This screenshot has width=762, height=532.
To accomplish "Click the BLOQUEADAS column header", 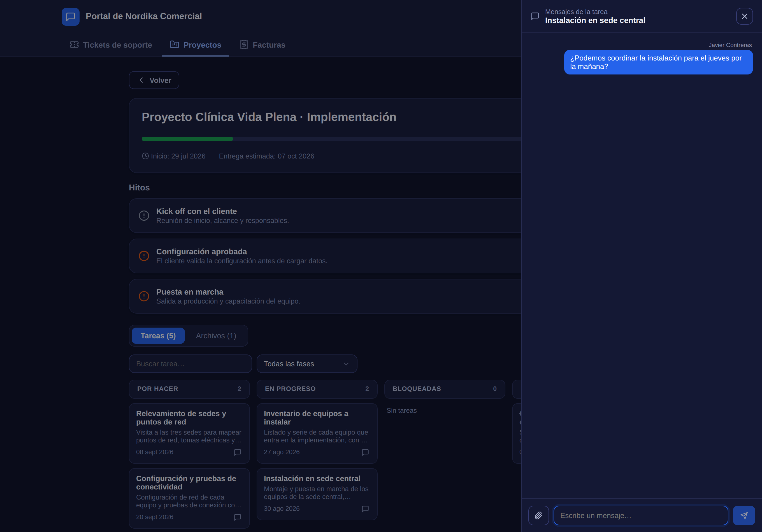I will pos(444,389).
